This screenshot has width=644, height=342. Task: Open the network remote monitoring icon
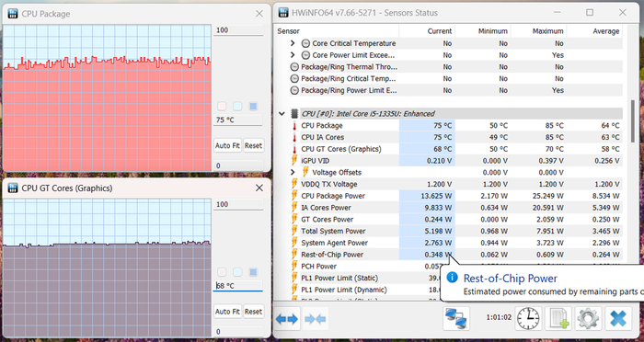coord(456,318)
